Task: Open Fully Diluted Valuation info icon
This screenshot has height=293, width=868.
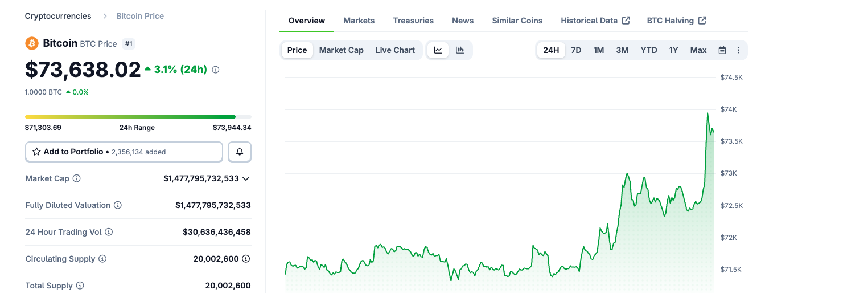Action: (117, 205)
